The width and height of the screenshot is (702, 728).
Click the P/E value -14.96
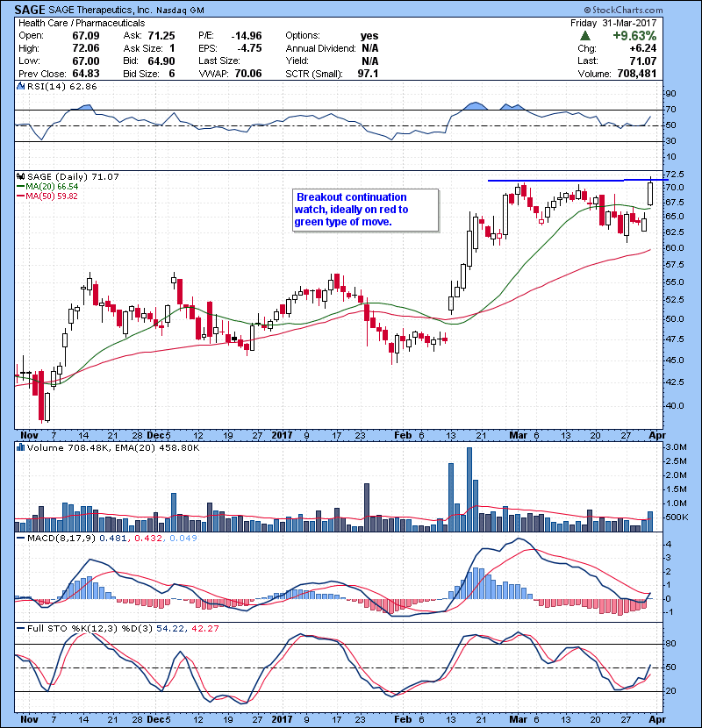pos(247,36)
